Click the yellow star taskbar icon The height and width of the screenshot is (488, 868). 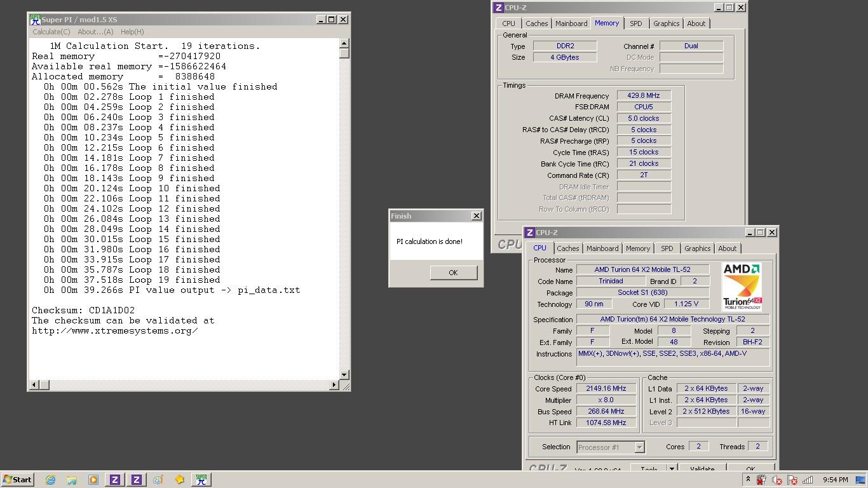[x=180, y=480]
